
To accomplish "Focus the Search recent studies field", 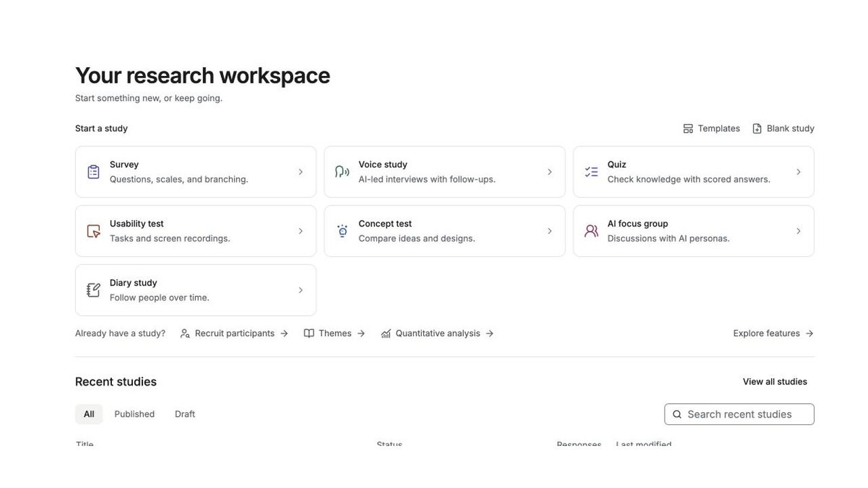I will (x=739, y=415).
